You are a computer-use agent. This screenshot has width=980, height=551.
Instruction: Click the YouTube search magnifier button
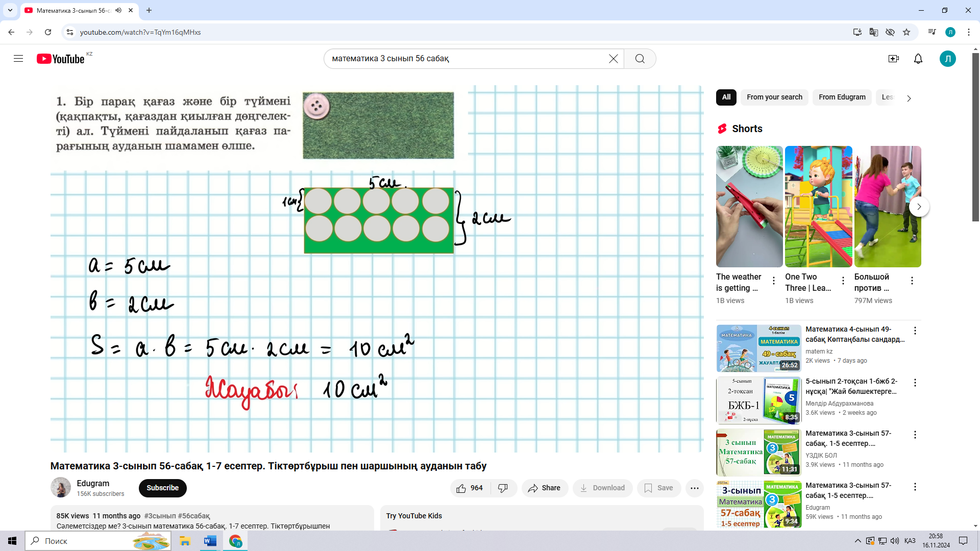point(640,59)
